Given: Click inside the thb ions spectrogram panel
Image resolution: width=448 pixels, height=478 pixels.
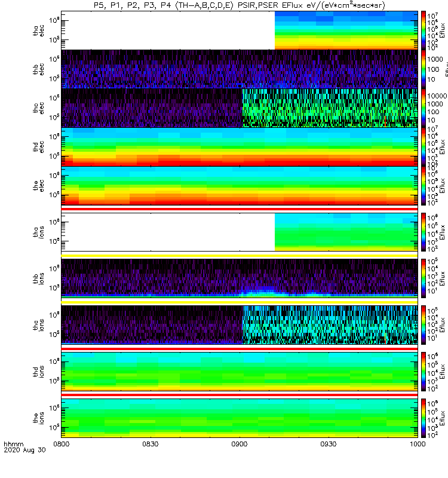Looking at the screenshot, I should click(240, 278).
